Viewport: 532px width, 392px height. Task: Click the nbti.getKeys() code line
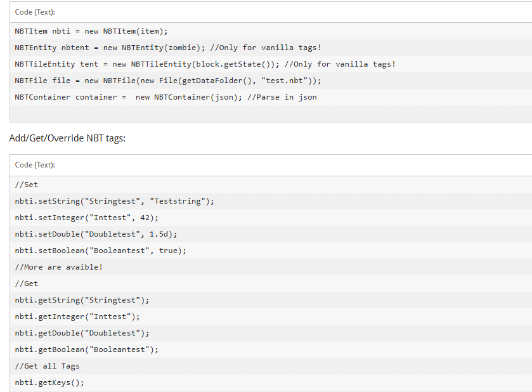[49, 382]
